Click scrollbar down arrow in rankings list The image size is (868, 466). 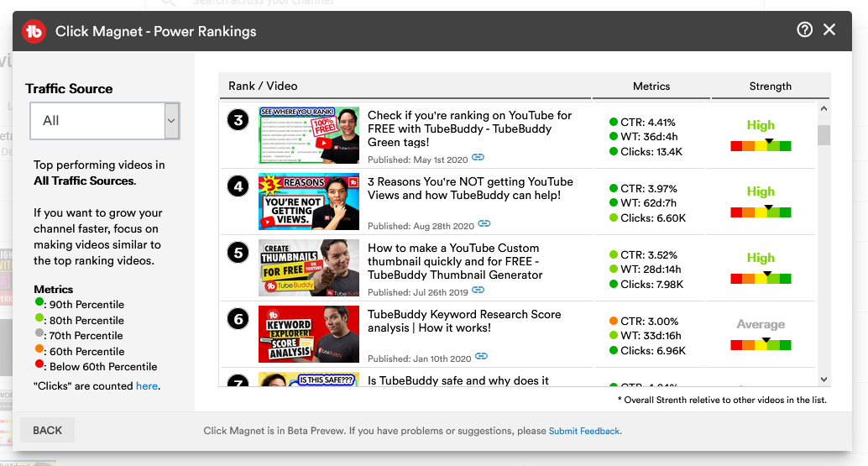point(824,380)
